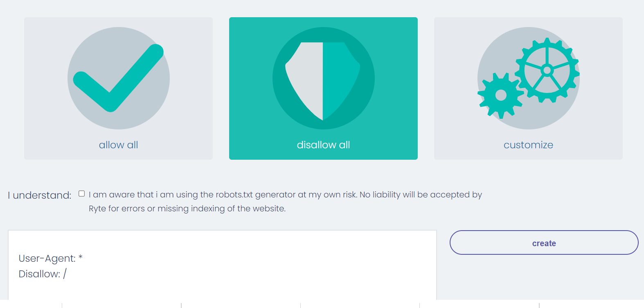Tick the 'I understand' risk checkbox
The image size is (644, 308).
point(82,194)
